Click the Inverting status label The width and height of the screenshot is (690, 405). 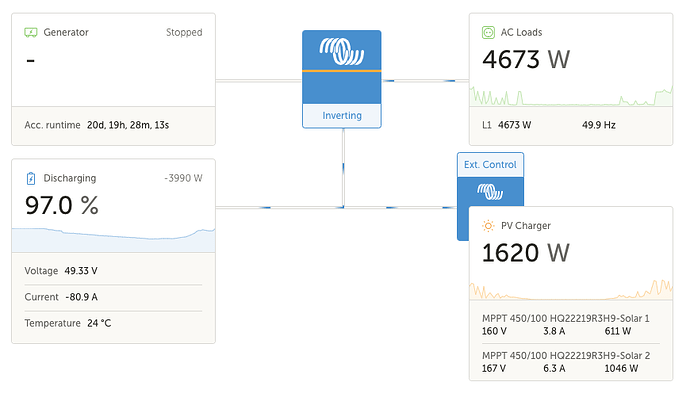[x=342, y=116]
